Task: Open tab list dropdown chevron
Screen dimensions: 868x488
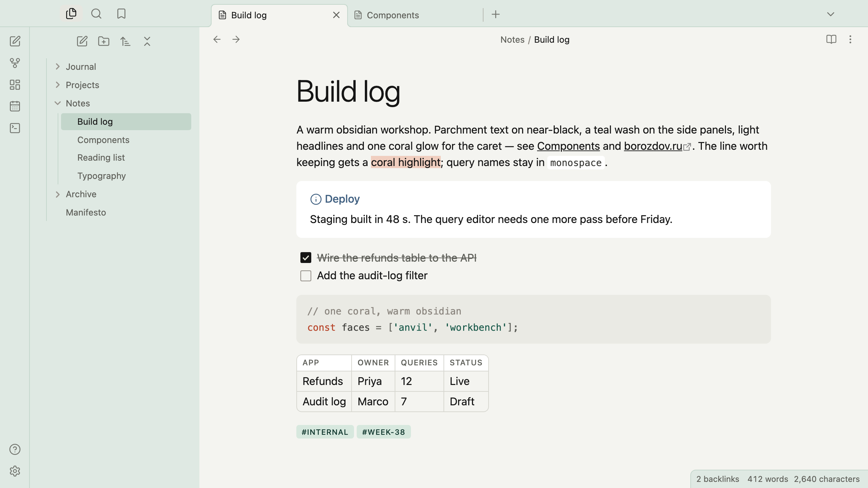Action: coord(831,14)
